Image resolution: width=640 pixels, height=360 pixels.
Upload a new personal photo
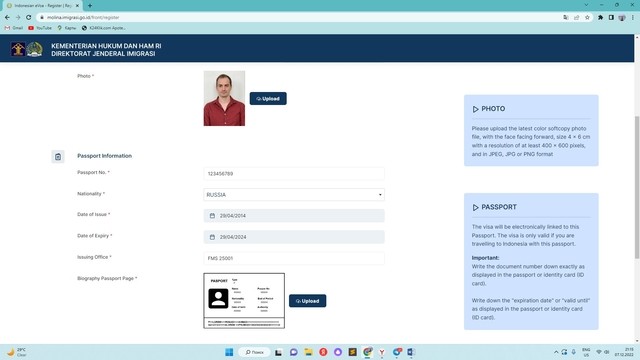268,98
